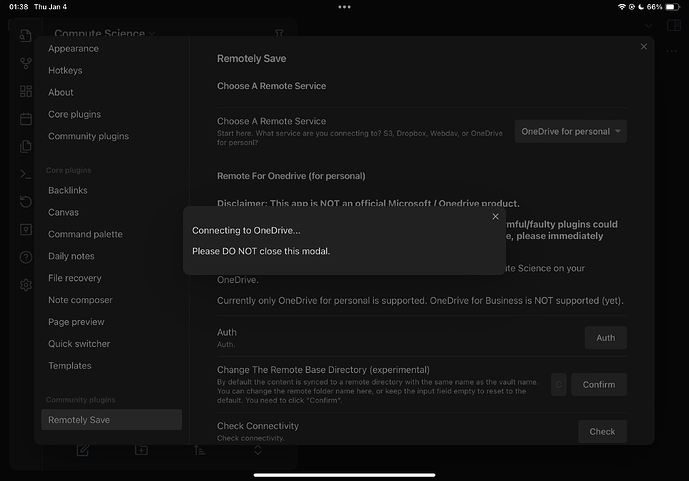
Task: Open help question-mark icon
Action: pos(25,257)
